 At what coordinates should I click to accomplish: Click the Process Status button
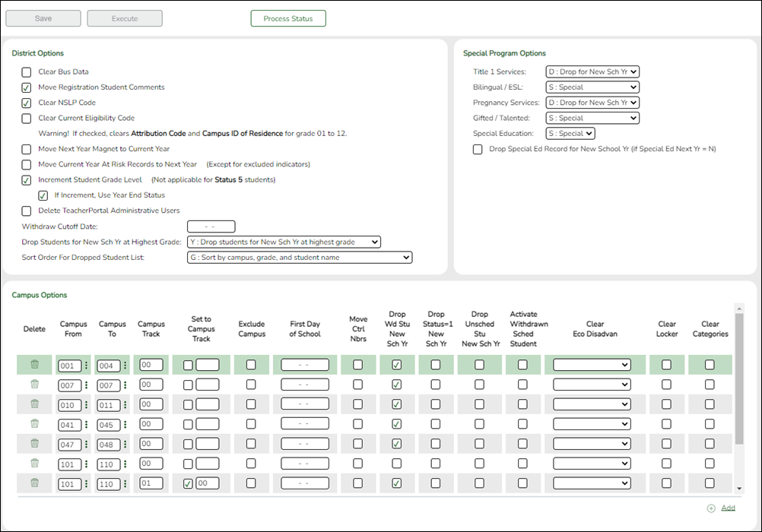coord(288,19)
